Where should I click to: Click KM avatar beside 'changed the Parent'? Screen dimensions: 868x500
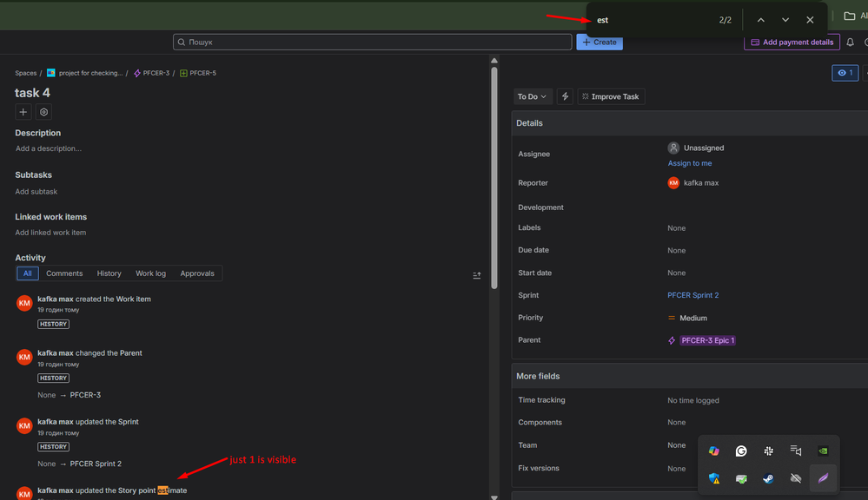[24, 358]
